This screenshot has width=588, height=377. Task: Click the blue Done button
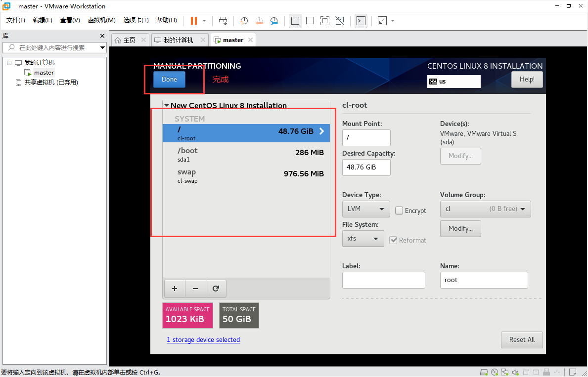point(169,80)
